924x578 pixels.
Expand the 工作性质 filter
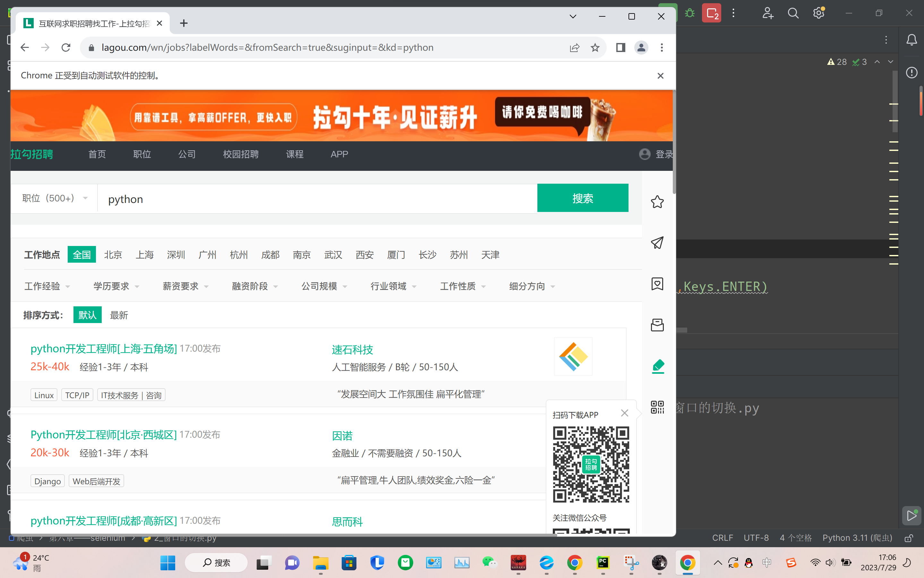click(x=463, y=286)
